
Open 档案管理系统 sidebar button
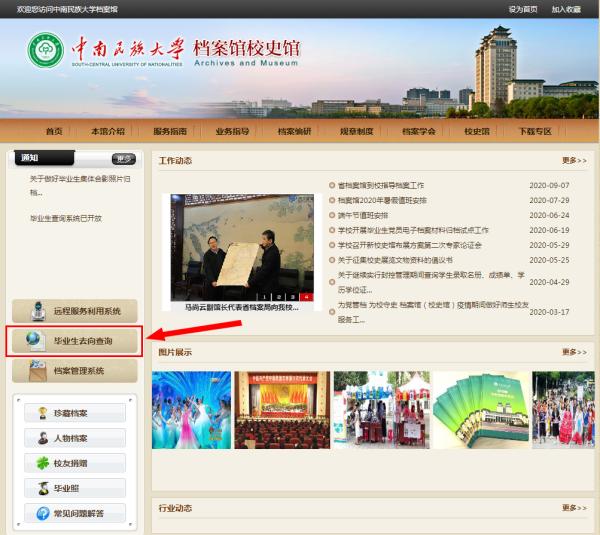74,371
